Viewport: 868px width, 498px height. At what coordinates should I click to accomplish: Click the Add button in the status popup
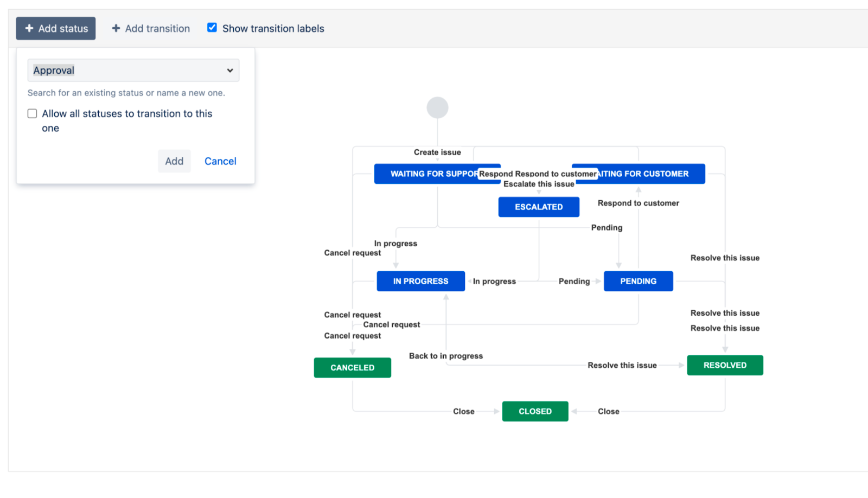click(x=174, y=161)
